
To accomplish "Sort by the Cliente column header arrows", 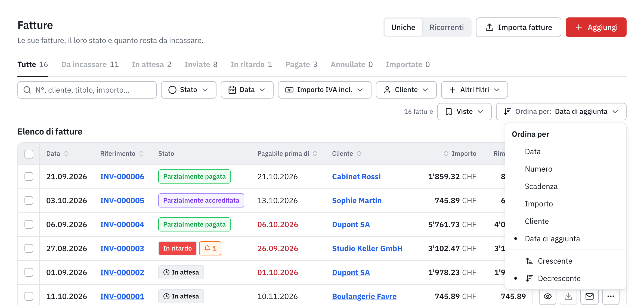I will pos(359,154).
